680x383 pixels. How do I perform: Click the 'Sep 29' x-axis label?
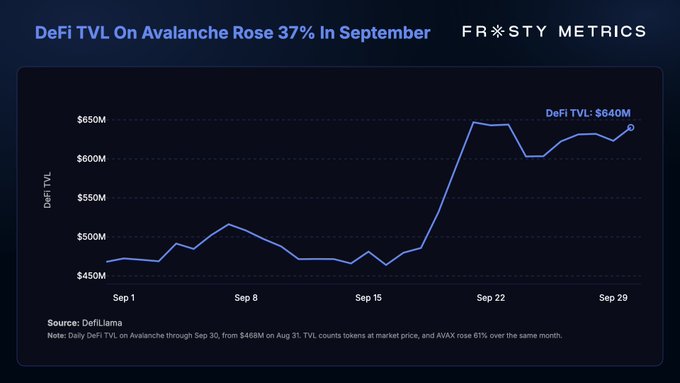(613, 298)
